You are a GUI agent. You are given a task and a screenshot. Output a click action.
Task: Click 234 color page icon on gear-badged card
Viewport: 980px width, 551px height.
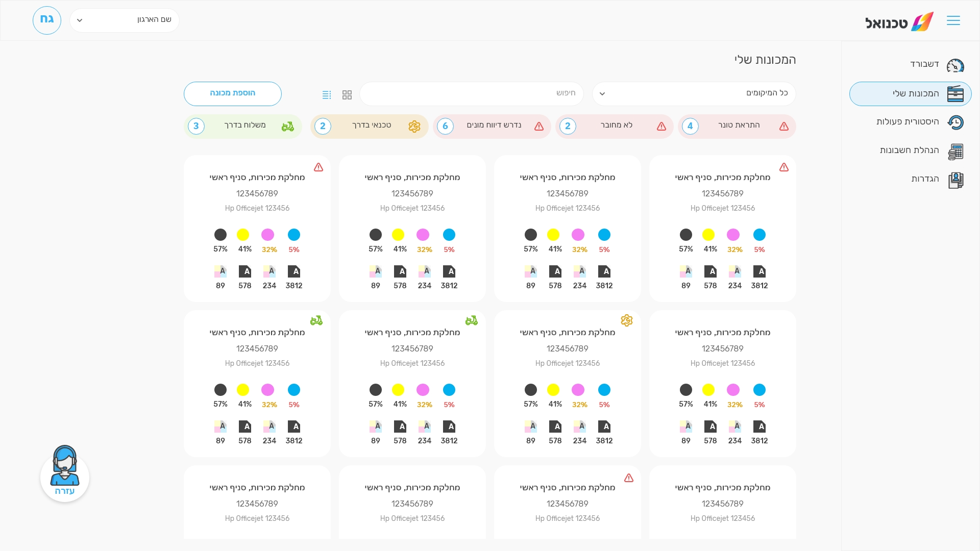click(580, 427)
